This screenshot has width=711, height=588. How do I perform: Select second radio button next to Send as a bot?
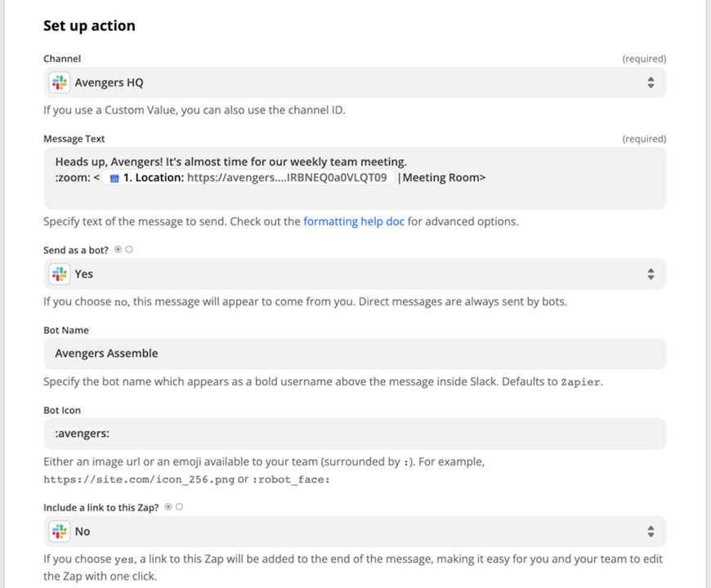pyautogui.click(x=129, y=250)
